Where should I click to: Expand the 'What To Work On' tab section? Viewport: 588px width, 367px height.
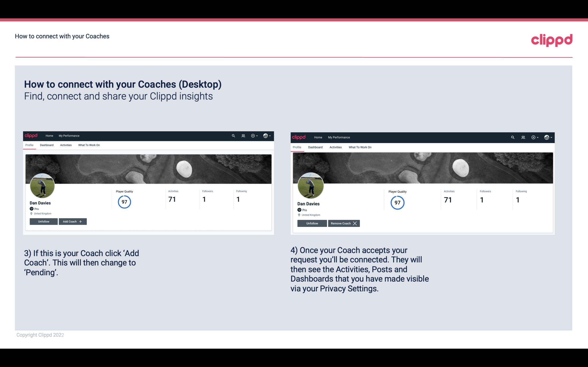pyautogui.click(x=88, y=145)
